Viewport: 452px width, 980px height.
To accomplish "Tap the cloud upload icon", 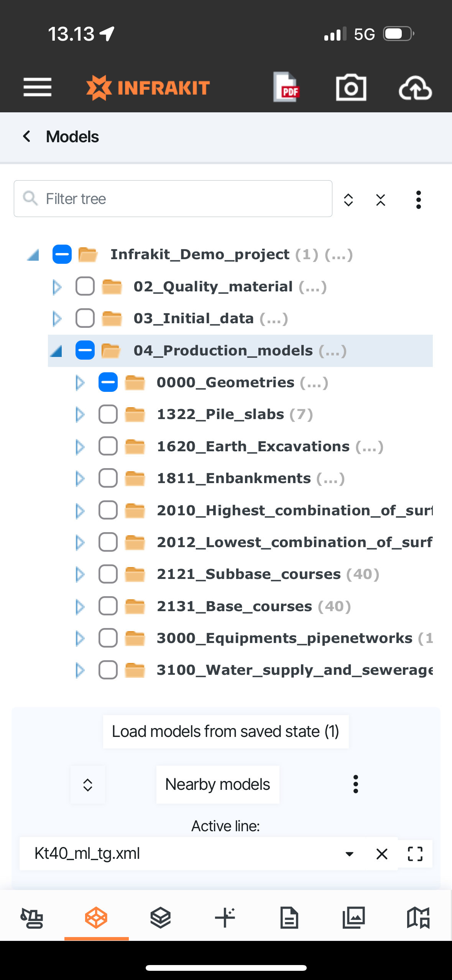I will point(415,88).
